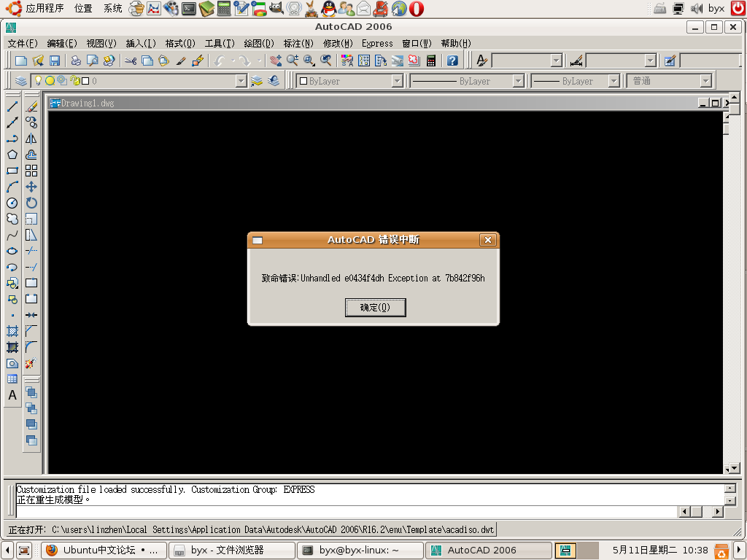747x560 pixels.
Task: Select the Erase tool
Action: (x=31, y=106)
